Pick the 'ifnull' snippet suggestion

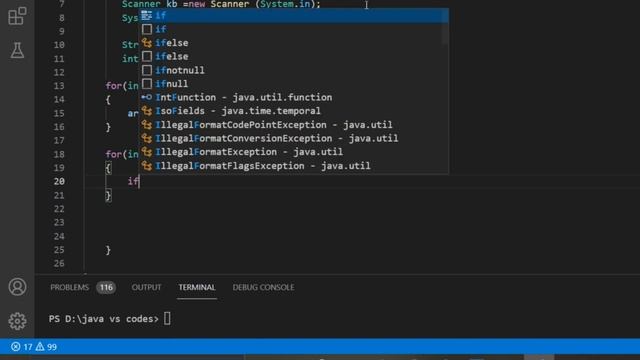pyautogui.click(x=294, y=84)
